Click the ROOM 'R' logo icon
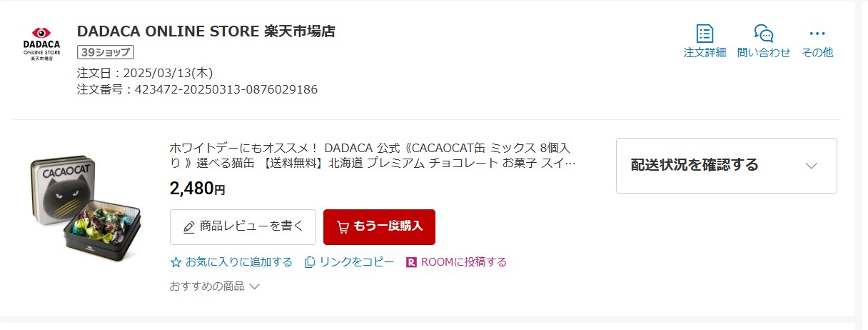 coord(411,262)
